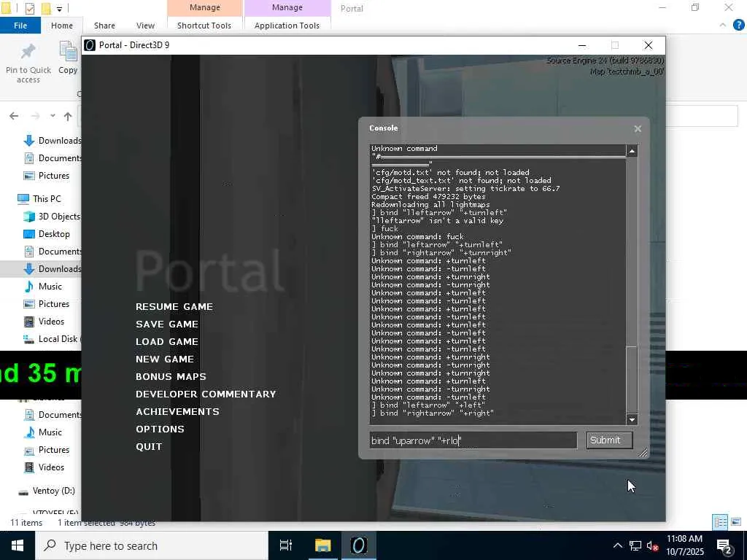Open the notification center icon
747x560 pixels.
pos(724,546)
